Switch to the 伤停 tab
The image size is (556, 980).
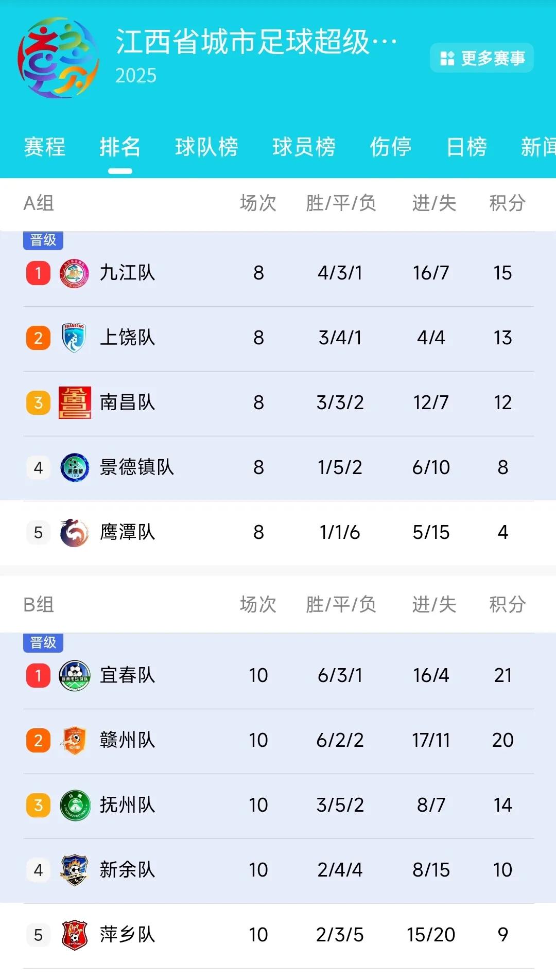(391, 147)
